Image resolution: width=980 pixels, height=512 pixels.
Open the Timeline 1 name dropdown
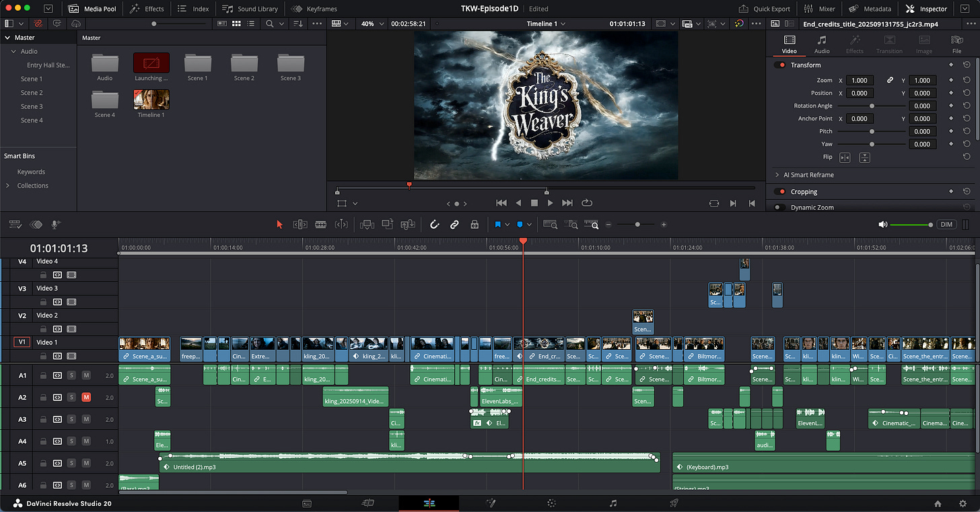(x=546, y=24)
